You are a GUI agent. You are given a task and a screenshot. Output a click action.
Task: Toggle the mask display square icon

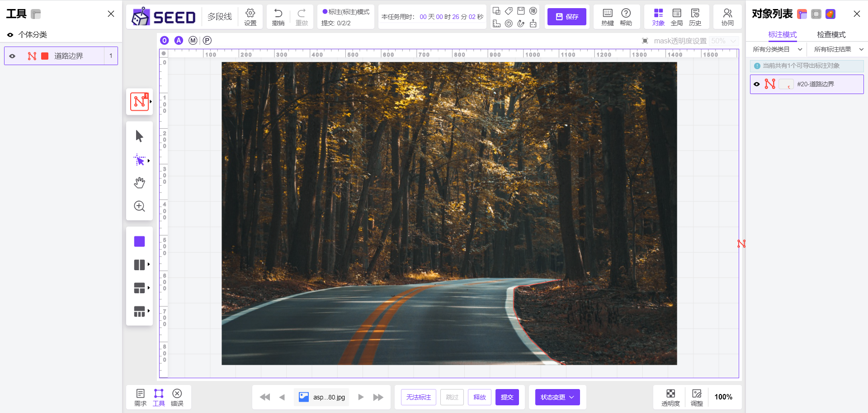[x=645, y=41]
